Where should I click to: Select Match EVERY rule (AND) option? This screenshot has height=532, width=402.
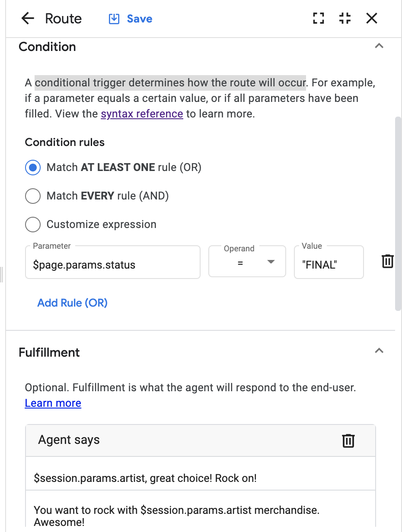click(33, 196)
